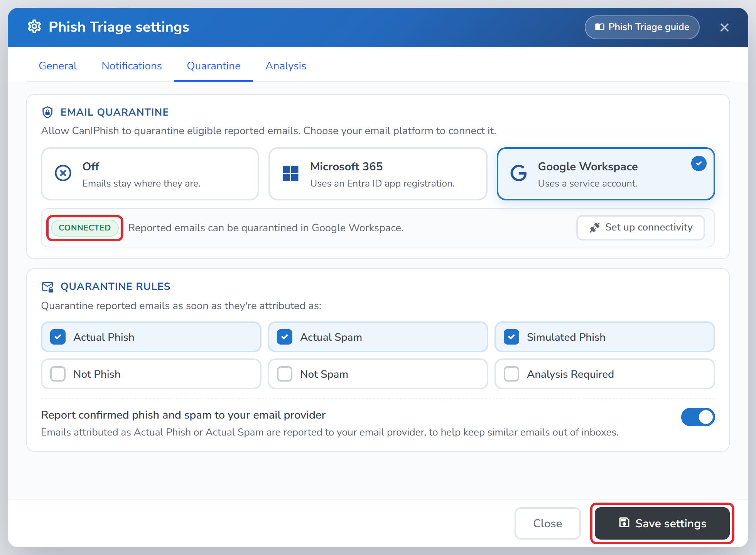Select the Off quarantine option card
The width and height of the screenshot is (756, 555).
point(150,174)
